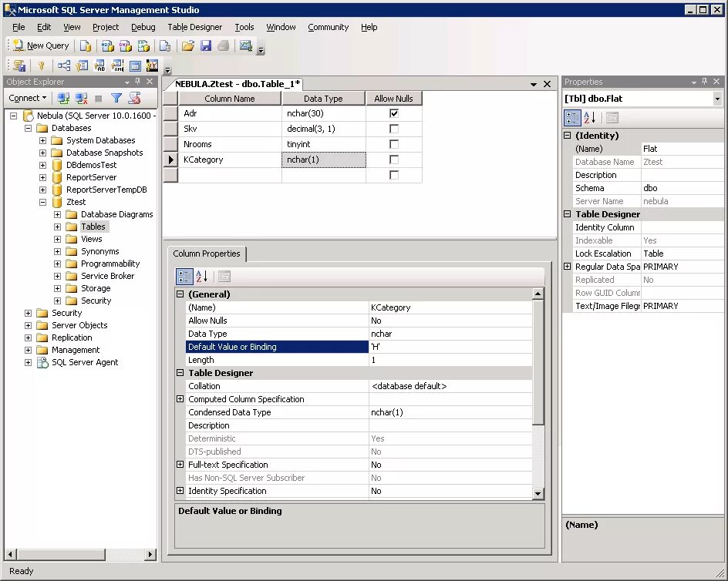Select the Column Properties tab
728x581 pixels.
(x=207, y=254)
